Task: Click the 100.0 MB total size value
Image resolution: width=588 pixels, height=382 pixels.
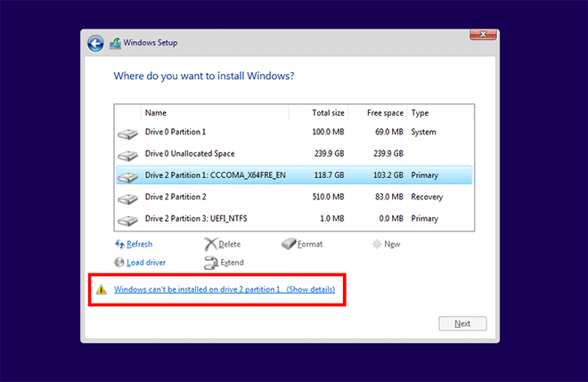Action: tap(328, 132)
